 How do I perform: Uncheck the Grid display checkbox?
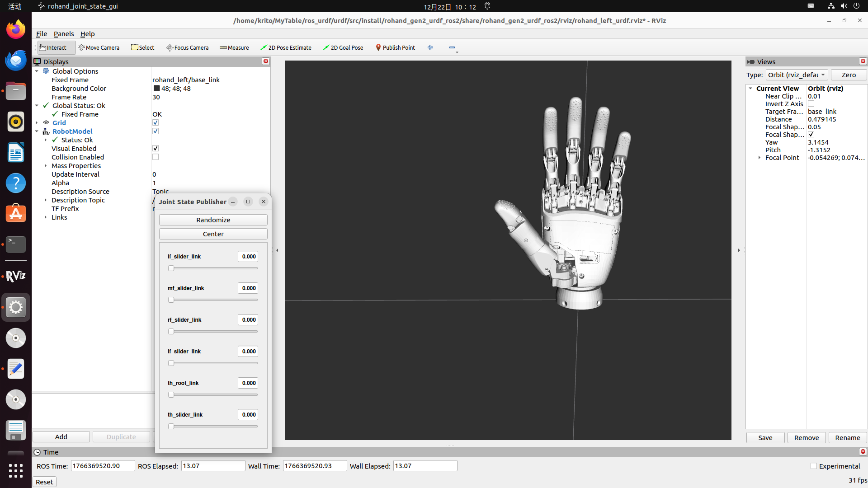[156, 123]
